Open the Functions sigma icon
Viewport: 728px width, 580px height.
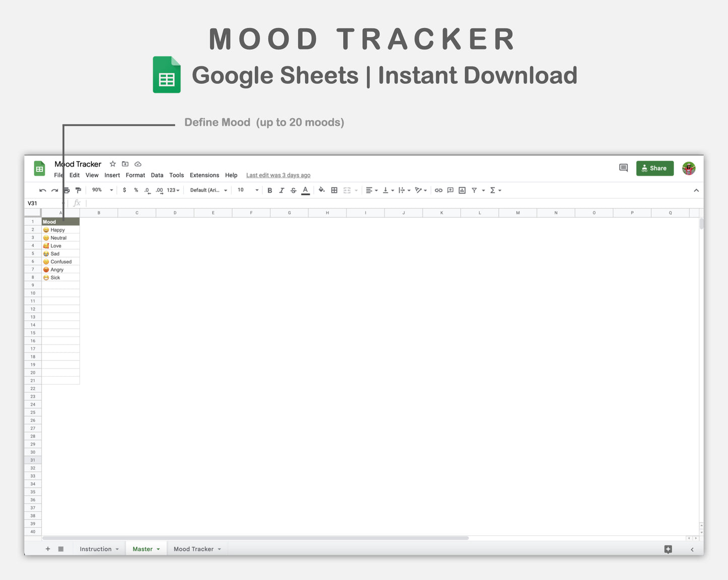click(x=493, y=190)
